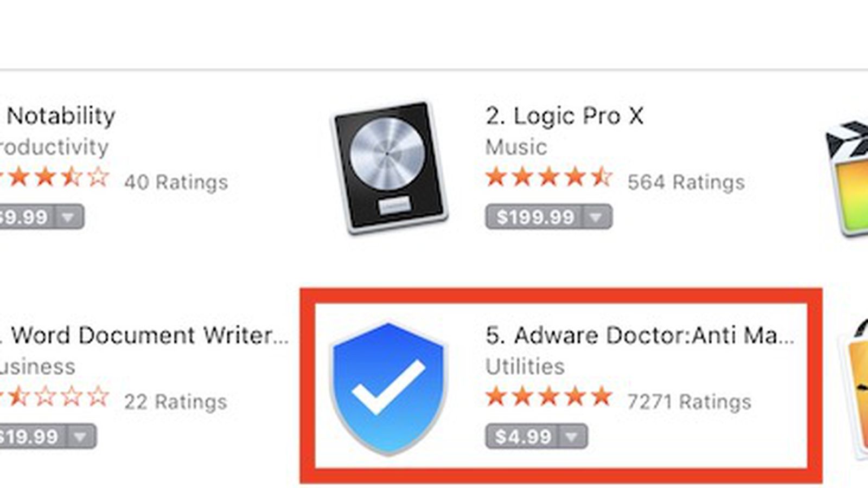
Task: Select the Logic Pro X title link
Action: pyautogui.click(x=564, y=115)
